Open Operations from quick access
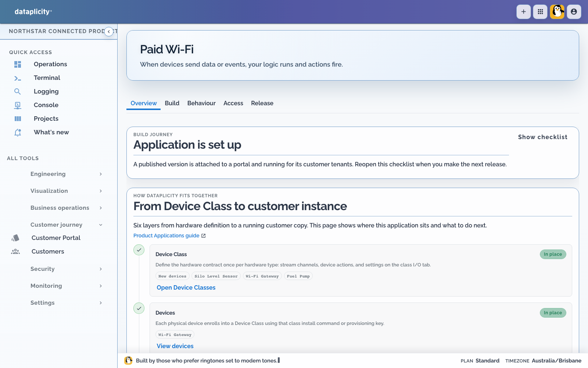Screen dimensions: 588x368 coord(50,64)
